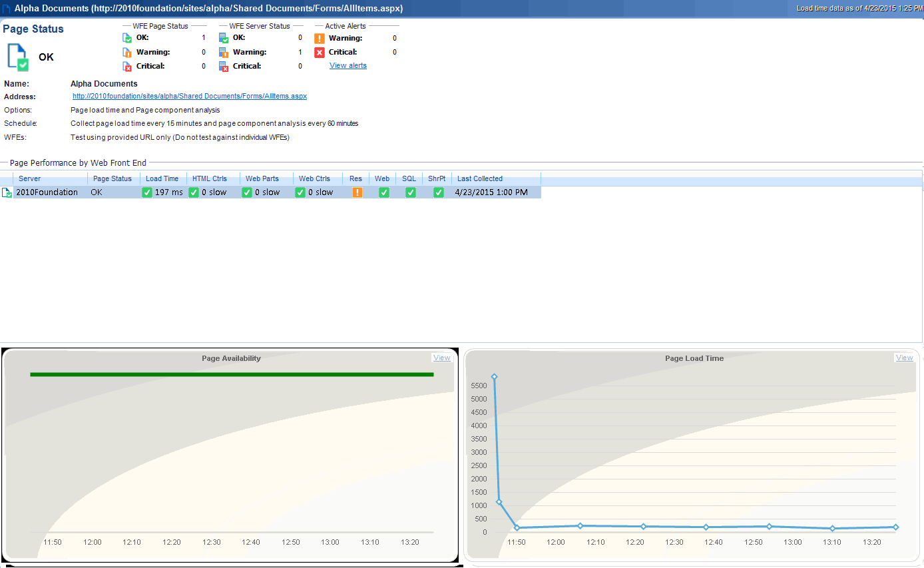Click the WFE Page Status Warning icon
This screenshot has height=568, width=924.
click(127, 52)
